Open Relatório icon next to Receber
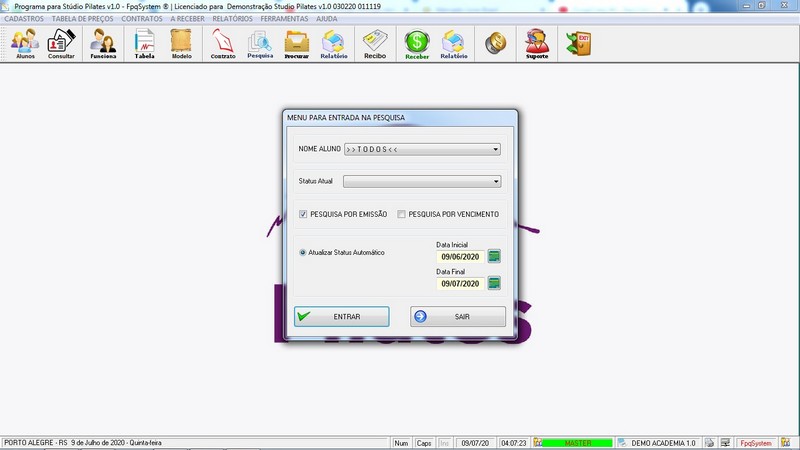Viewport: 800px width, 450px height. 454,44
